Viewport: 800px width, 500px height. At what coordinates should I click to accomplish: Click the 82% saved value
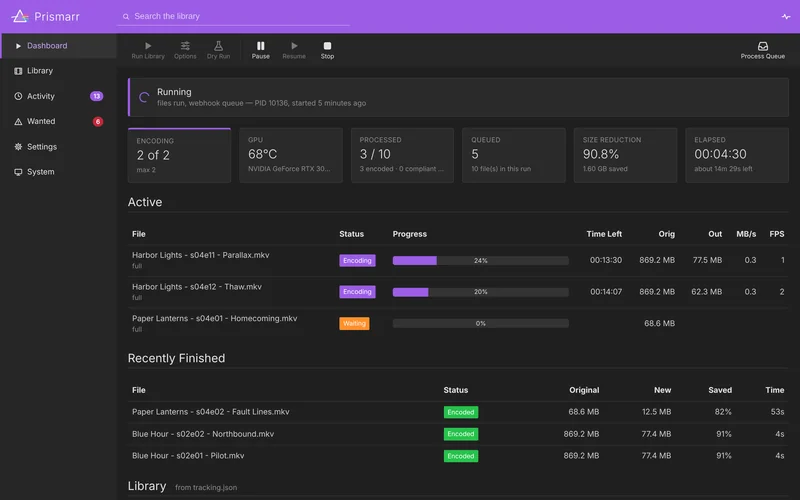pyautogui.click(x=723, y=412)
